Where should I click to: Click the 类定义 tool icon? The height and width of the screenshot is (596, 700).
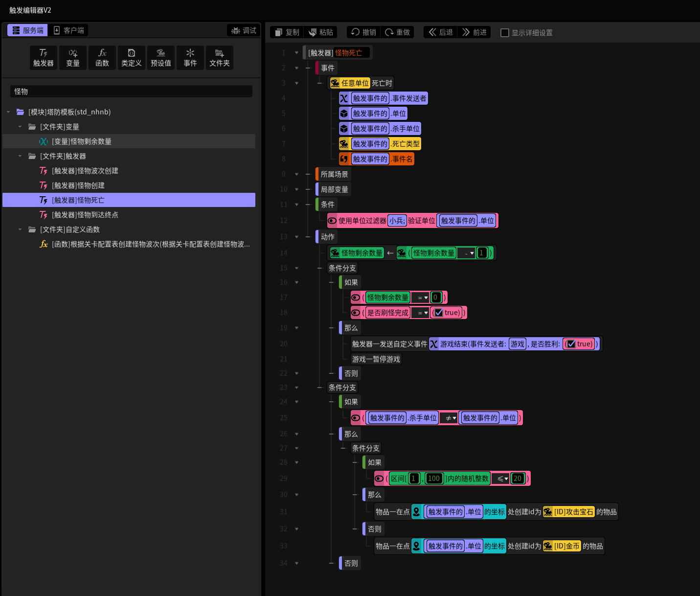click(132, 58)
